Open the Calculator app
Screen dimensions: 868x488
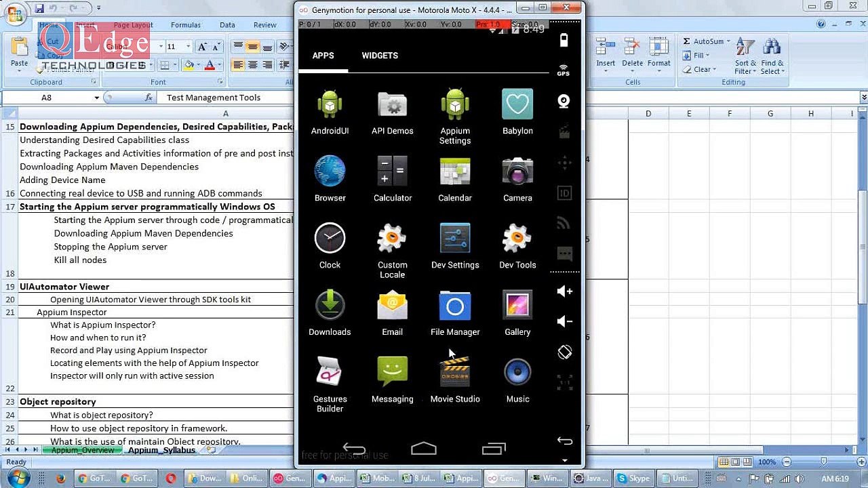[393, 179]
